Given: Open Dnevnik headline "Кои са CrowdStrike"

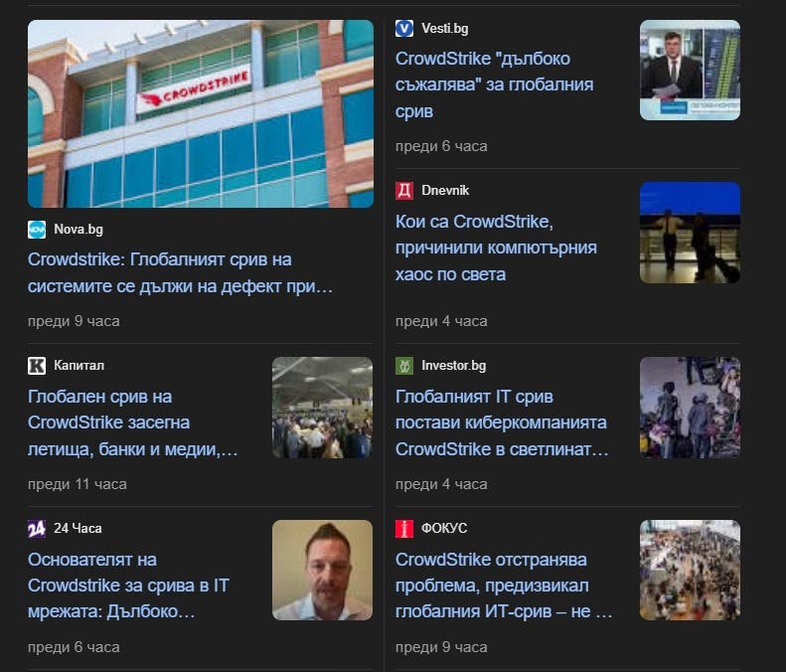Looking at the screenshot, I should pyautogui.click(x=496, y=248).
